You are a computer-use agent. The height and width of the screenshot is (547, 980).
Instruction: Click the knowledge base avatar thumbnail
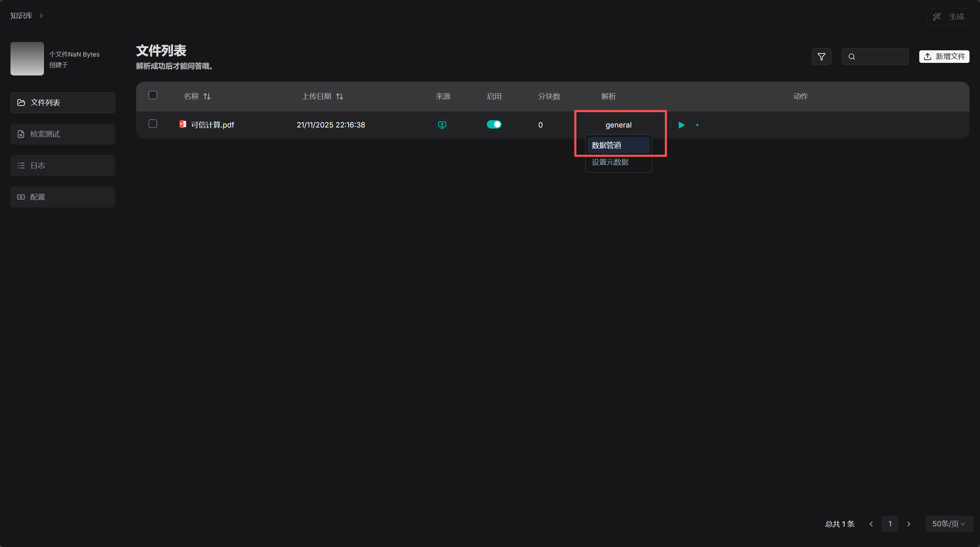(x=27, y=59)
